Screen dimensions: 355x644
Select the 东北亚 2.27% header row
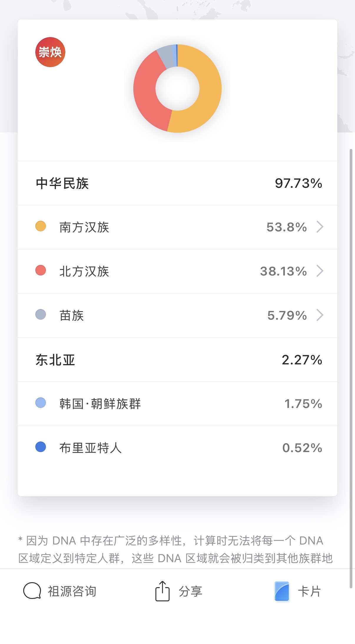(177, 360)
